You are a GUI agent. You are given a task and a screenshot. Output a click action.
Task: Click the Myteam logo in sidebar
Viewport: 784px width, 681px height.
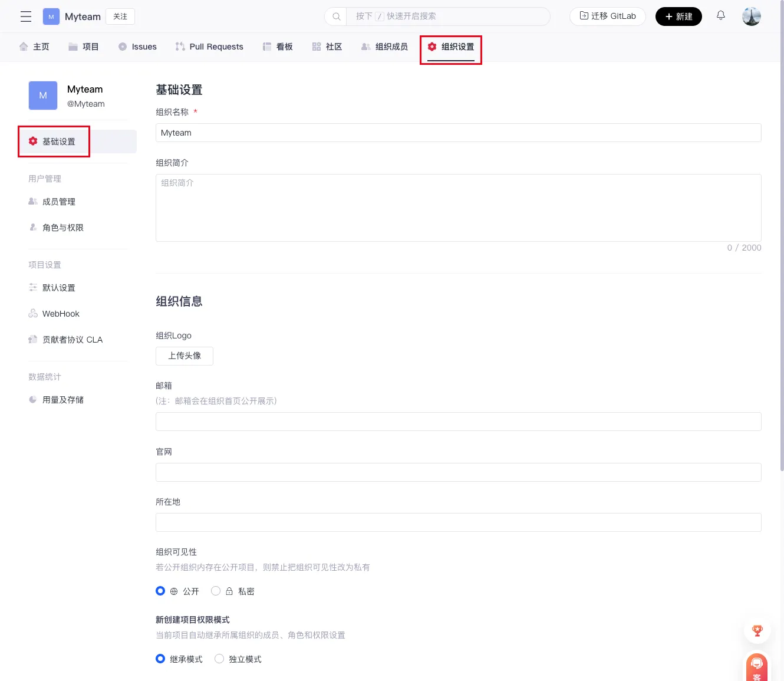43,96
